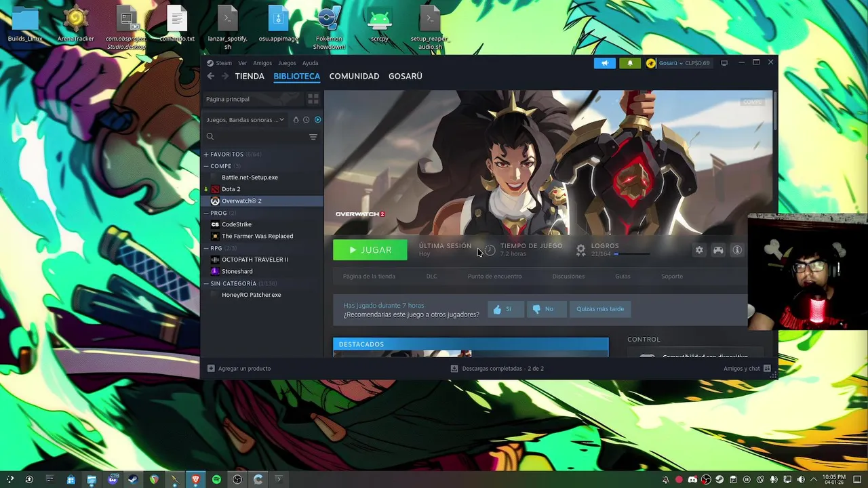Go back with the Steam back arrow
This screenshot has width=868, height=488.
pos(211,76)
